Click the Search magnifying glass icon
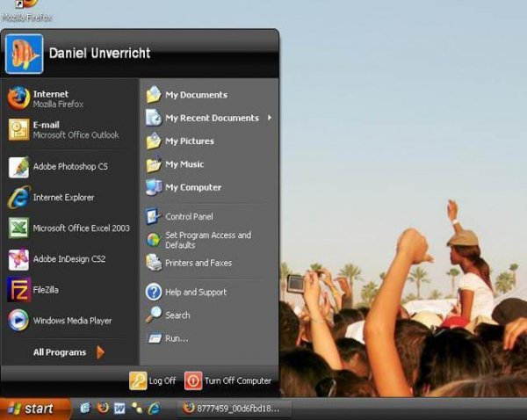 pos(154,315)
